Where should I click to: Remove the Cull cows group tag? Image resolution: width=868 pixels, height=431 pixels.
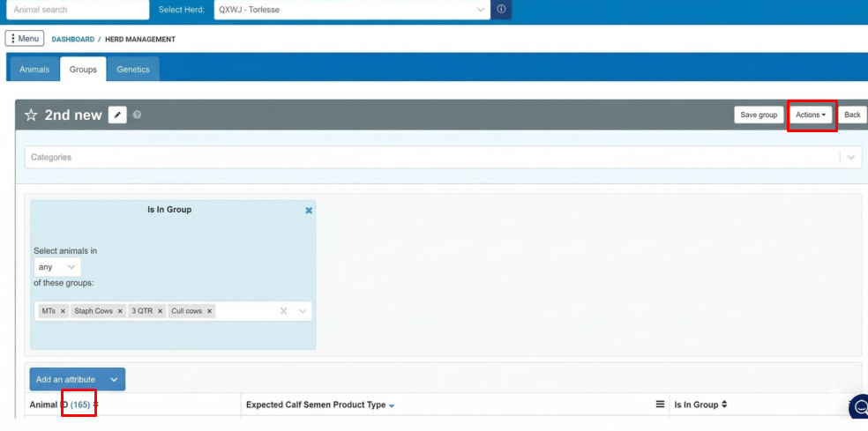click(x=210, y=311)
